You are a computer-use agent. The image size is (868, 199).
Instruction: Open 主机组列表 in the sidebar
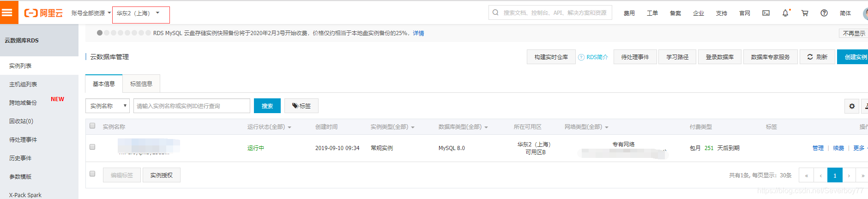point(39,84)
